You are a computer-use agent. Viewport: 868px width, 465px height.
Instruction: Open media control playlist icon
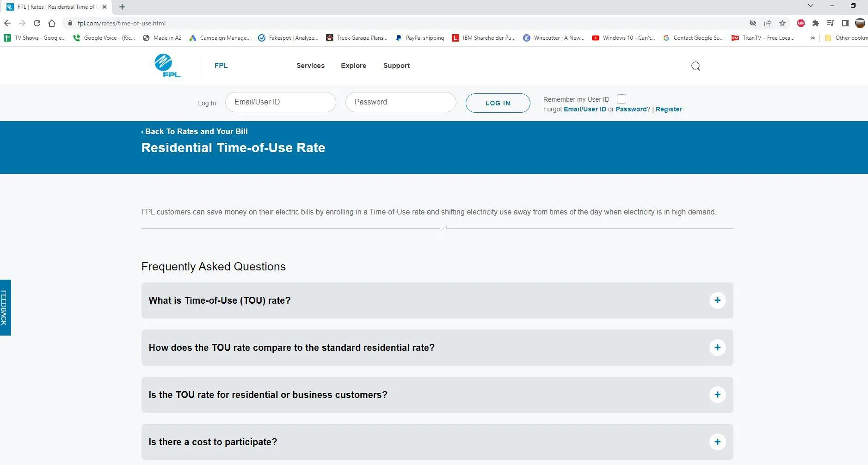point(831,23)
